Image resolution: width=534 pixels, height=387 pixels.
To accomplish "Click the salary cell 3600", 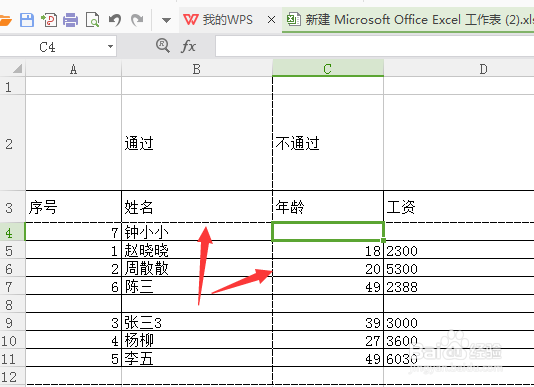I will [459, 340].
